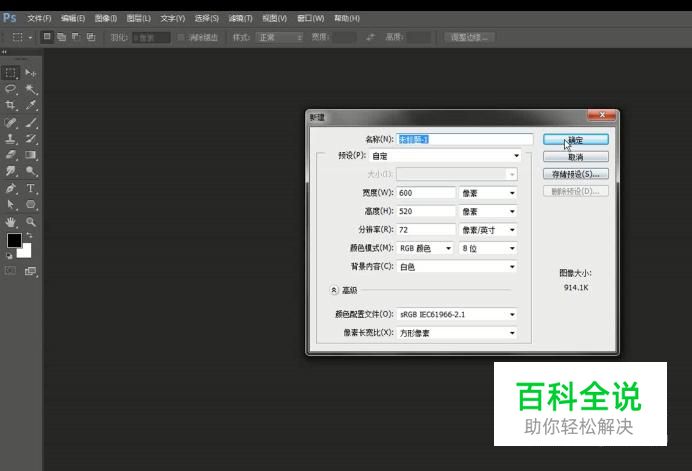Click Save Preset (存储预设) button

click(576, 174)
